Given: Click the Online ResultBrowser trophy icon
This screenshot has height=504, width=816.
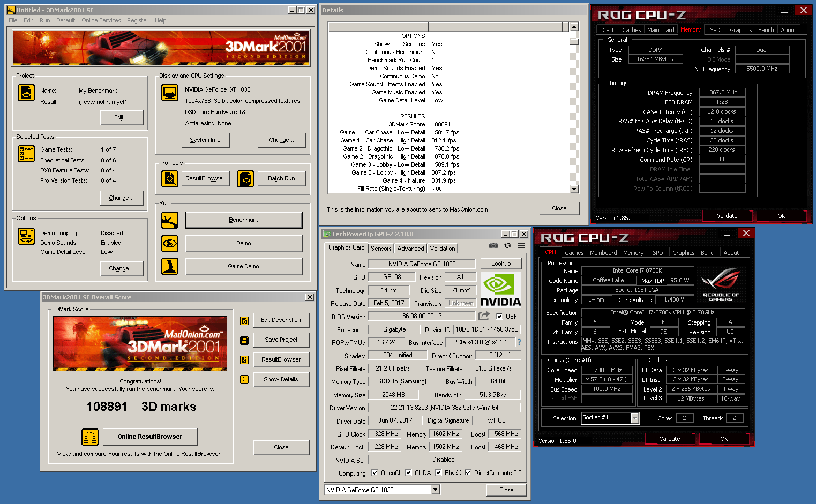Looking at the screenshot, I should [x=90, y=437].
